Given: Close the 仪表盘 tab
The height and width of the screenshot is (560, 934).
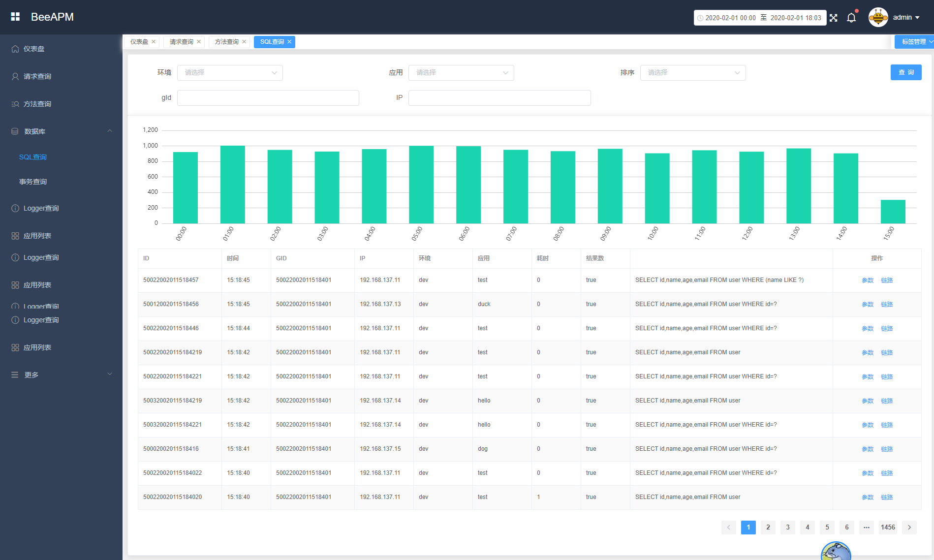Looking at the screenshot, I should [x=154, y=42].
